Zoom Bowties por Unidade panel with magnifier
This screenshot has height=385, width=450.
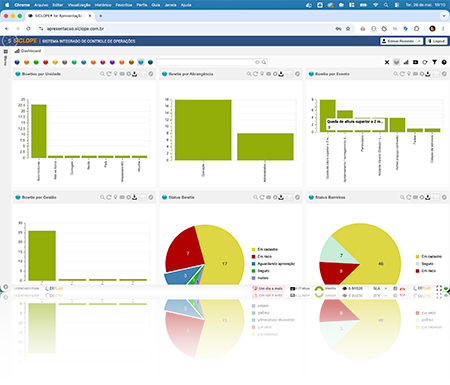click(x=102, y=74)
